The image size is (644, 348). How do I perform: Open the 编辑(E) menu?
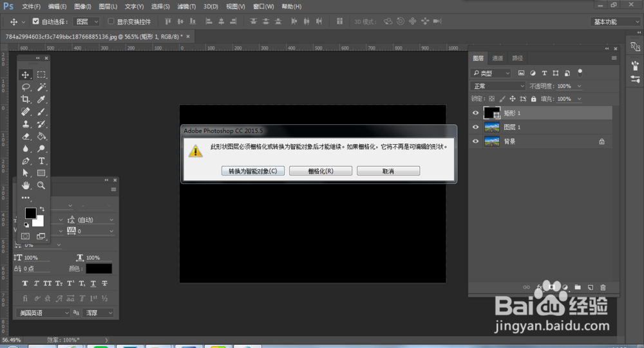tap(57, 6)
